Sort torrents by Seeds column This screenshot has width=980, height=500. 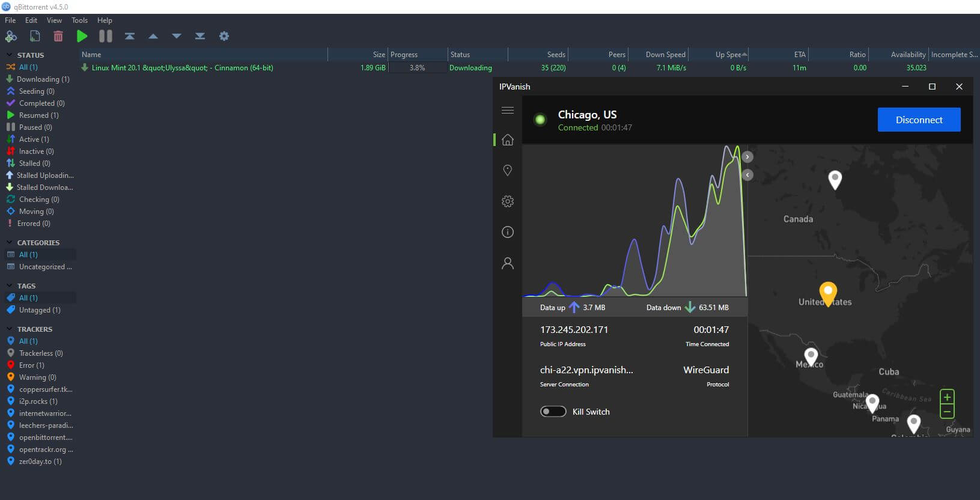pyautogui.click(x=538, y=55)
